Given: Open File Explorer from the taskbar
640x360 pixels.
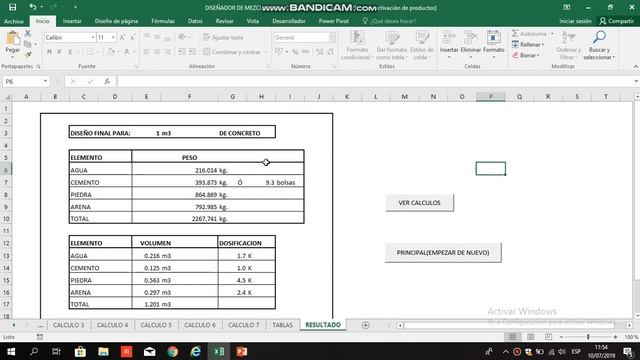Looking at the screenshot, I should click(103, 351).
